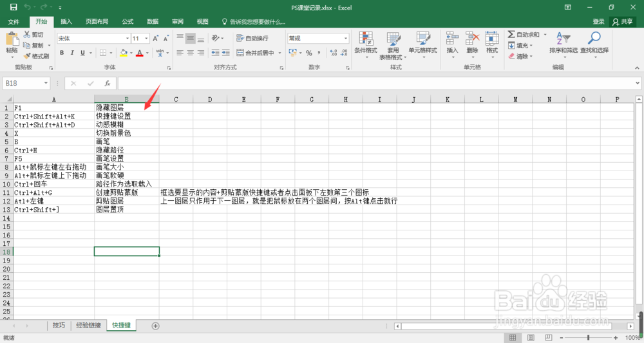Viewport: 644px width, 343px height.
Task: Open the 数据 Data tab
Action: (x=153, y=21)
